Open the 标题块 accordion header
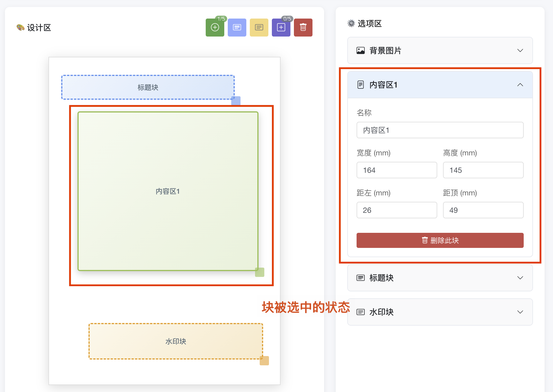Viewport: 553px width, 392px height. 440,278
